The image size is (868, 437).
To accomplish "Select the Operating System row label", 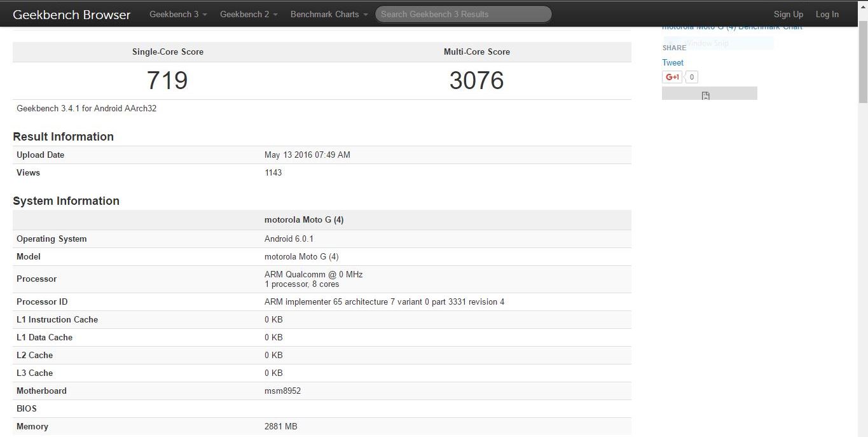I will pos(52,239).
